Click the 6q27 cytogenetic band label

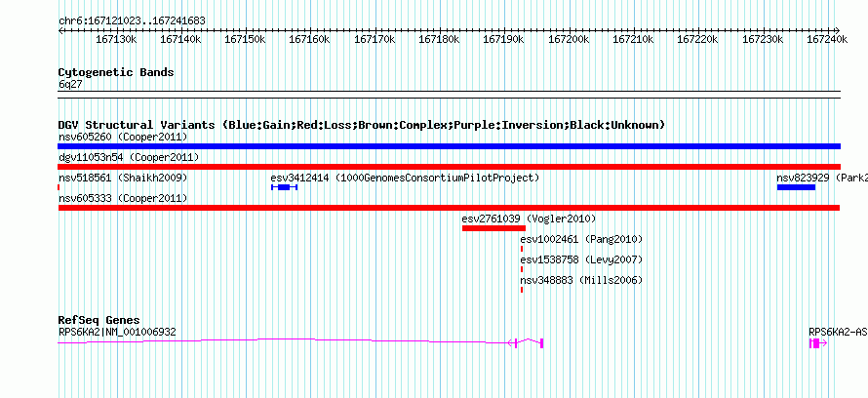coord(70,84)
